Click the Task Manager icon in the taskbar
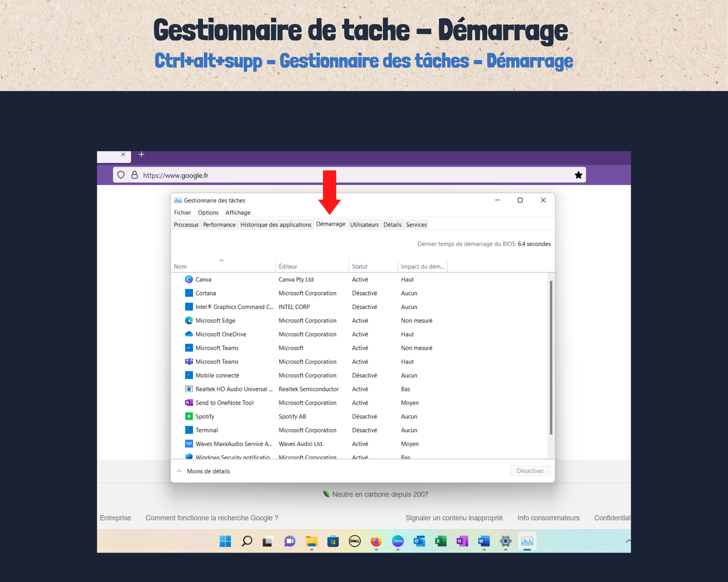 point(526,541)
